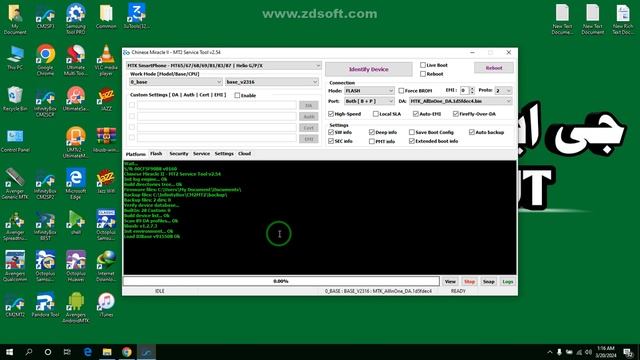Open the Mode FLASH dropdown

(x=369, y=91)
